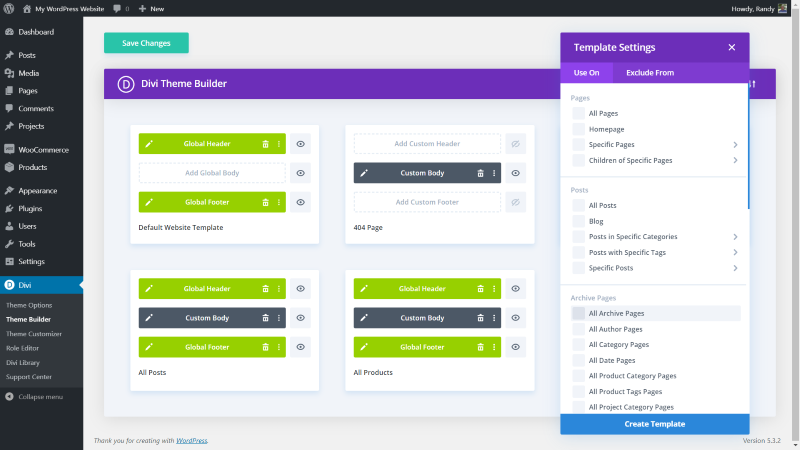Open Global Footer options in All Posts template
Screen dimensions: 800x450
pos(279,347)
